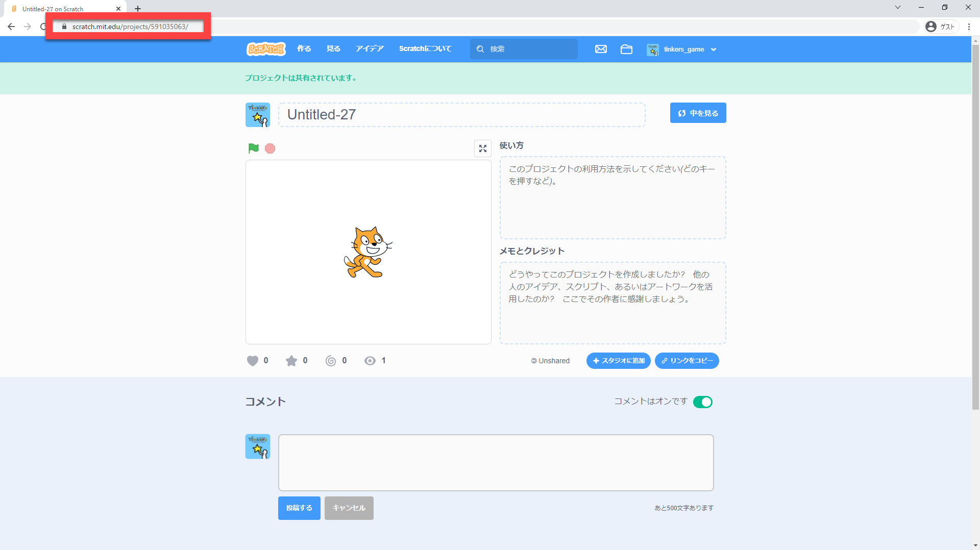Love the project with heart icon
Screen dimensions: 980x550
[x=253, y=361]
